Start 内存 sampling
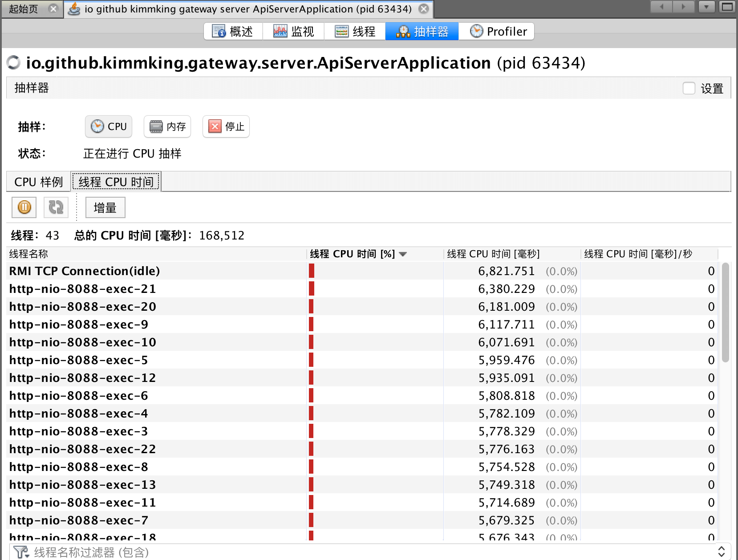The width and height of the screenshot is (738, 560). tap(167, 127)
